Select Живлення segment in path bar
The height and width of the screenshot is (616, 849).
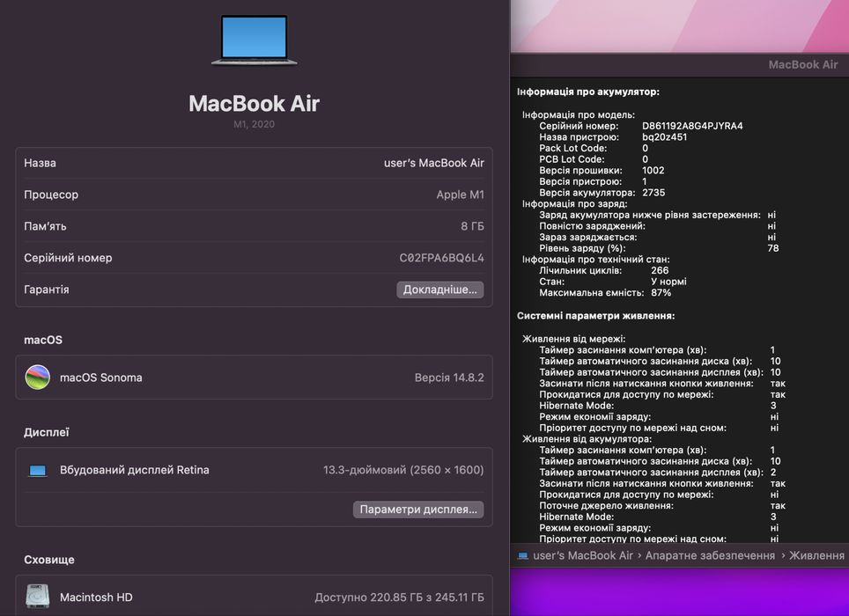[816, 555]
